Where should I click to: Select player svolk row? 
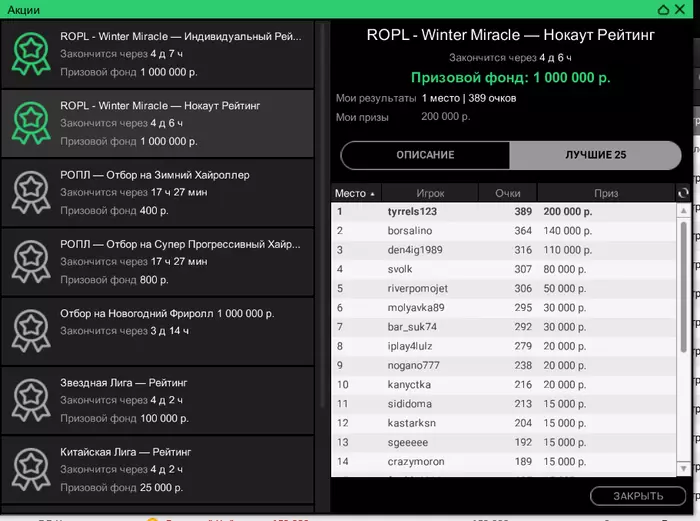pos(504,269)
